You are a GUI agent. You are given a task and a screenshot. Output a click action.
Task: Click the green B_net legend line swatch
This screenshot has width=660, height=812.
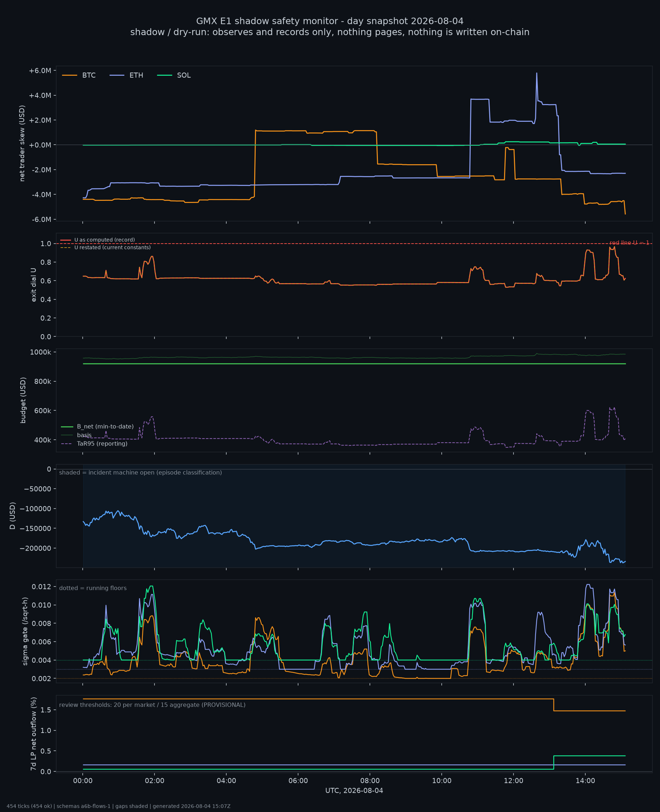point(67,427)
